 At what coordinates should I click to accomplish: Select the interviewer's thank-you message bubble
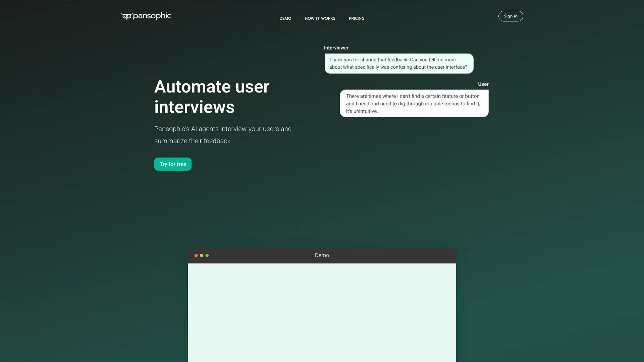[x=399, y=63]
